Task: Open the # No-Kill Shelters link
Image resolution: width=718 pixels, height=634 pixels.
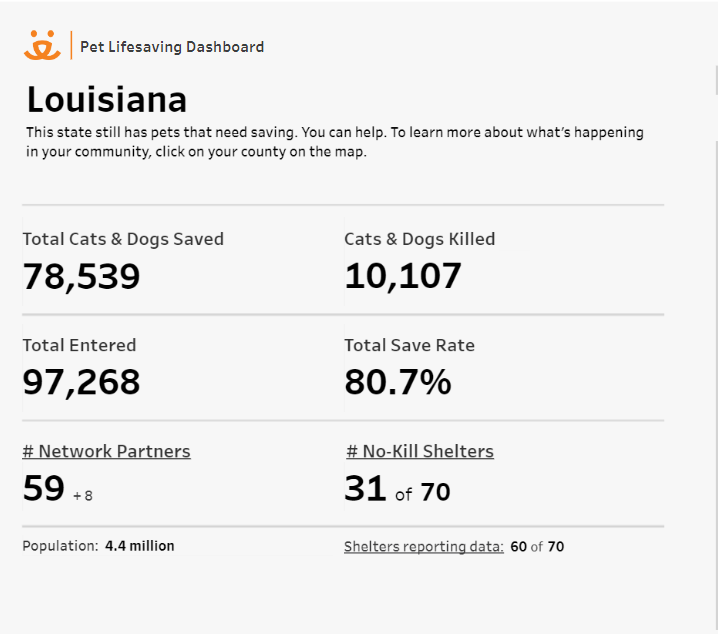Action: pos(420,451)
